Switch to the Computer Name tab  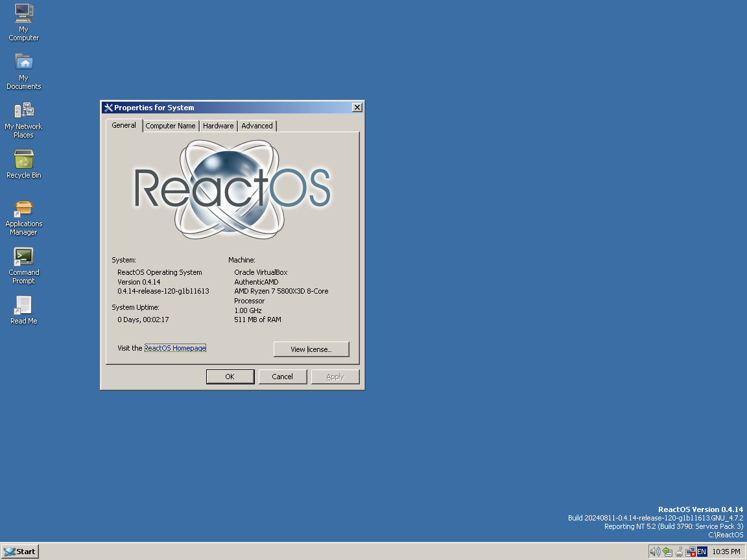coord(171,126)
